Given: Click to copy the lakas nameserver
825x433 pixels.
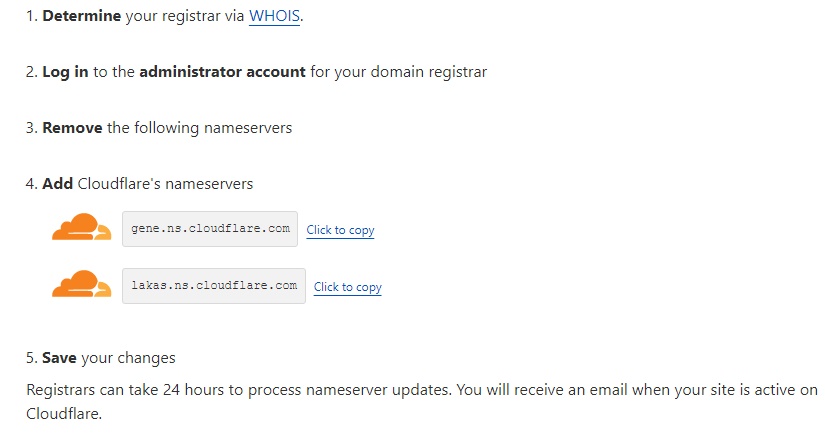Looking at the screenshot, I should pyautogui.click(x=348, y=287).
